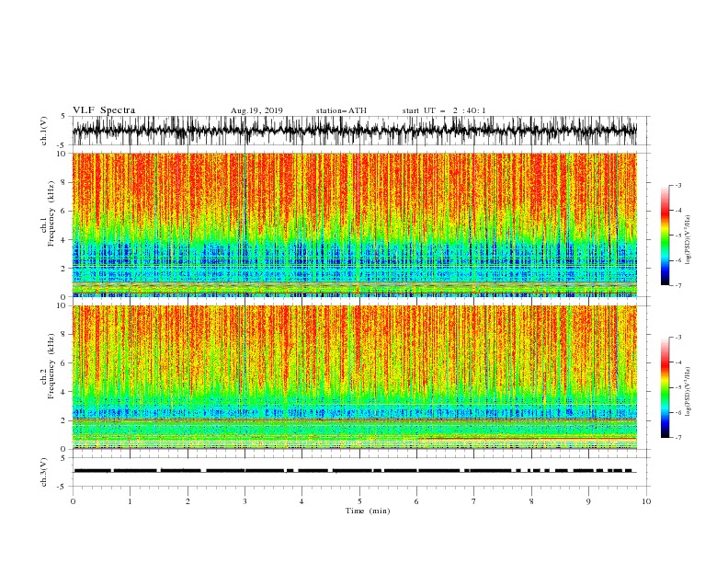Click the "8" tick on the time axis
The height and width of the screenshot is (563, 728).
(531, 501)
